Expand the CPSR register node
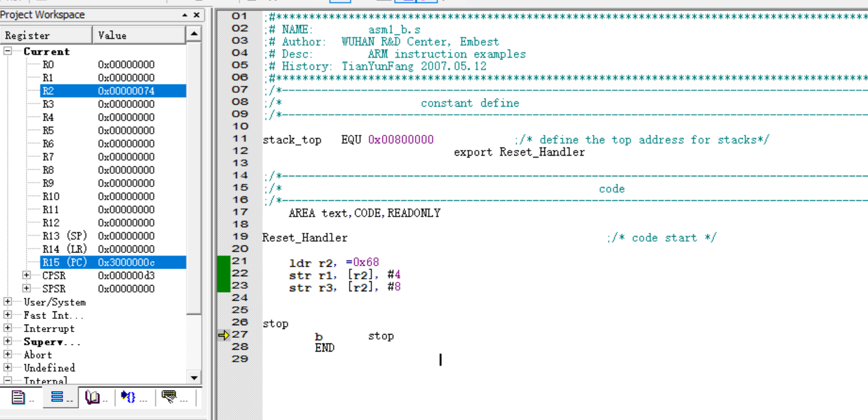Viewport: 868px width, 420px height. coord(26,276)
